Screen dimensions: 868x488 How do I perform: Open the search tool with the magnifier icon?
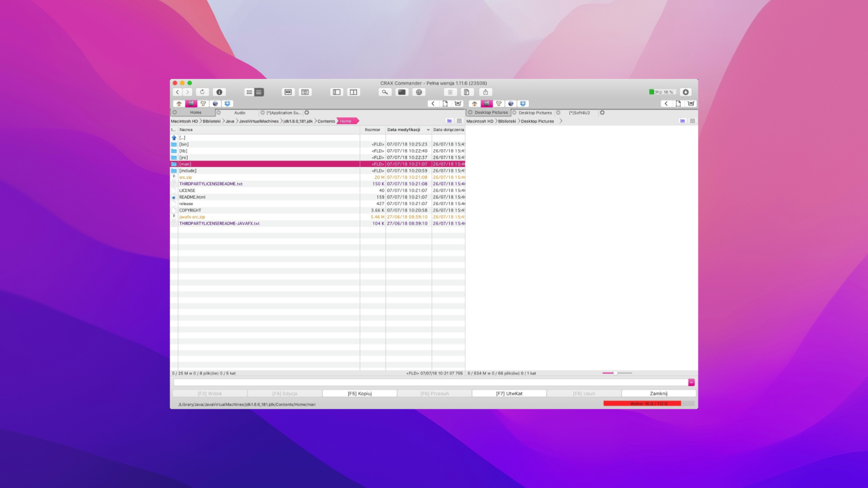tap(385, 92)
